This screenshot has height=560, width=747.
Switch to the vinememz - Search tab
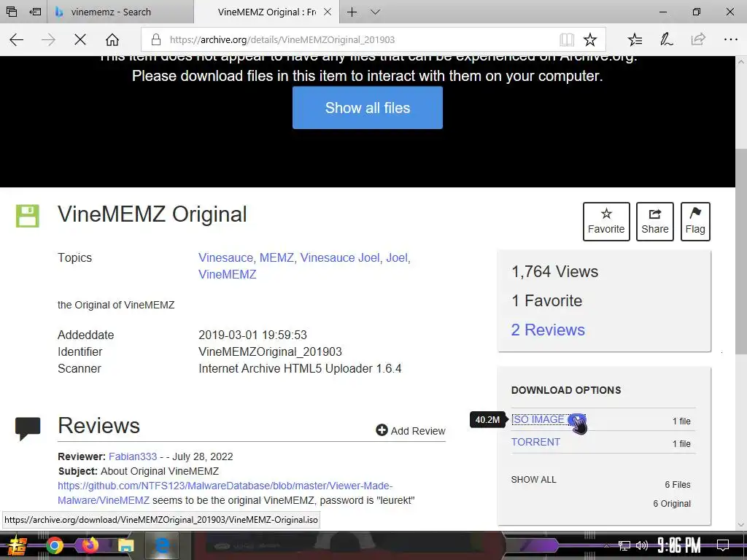pyautogui.click(x=120, y=12)
